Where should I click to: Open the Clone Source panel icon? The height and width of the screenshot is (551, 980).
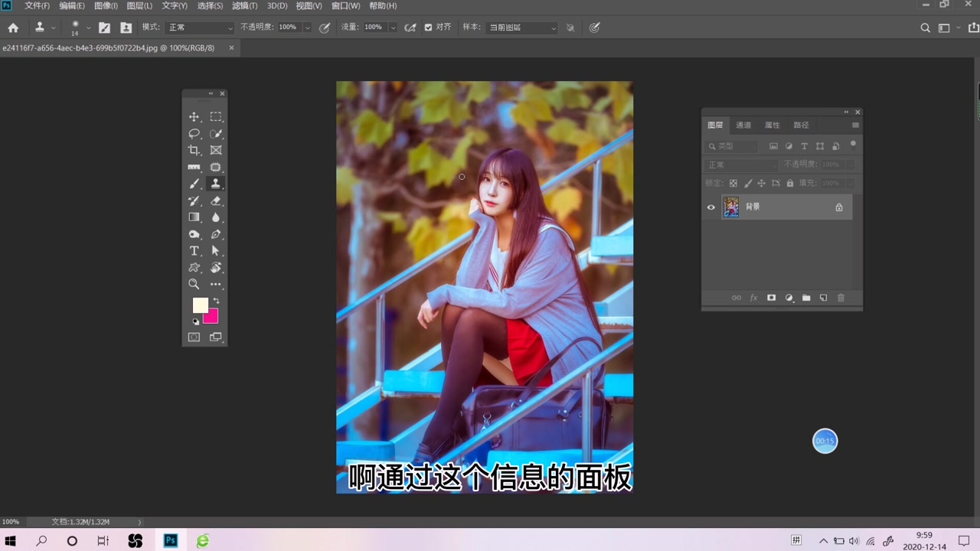[126, 28]
